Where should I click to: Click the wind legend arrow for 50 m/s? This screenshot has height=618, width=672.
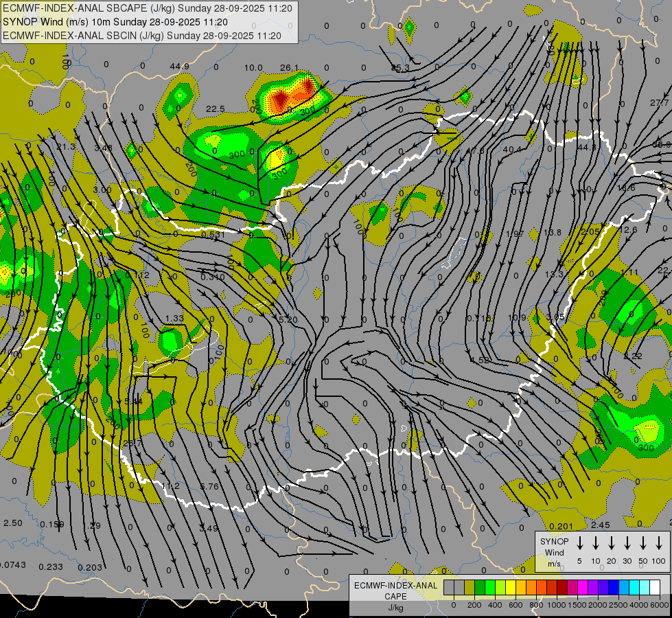(x=643, y=543)
